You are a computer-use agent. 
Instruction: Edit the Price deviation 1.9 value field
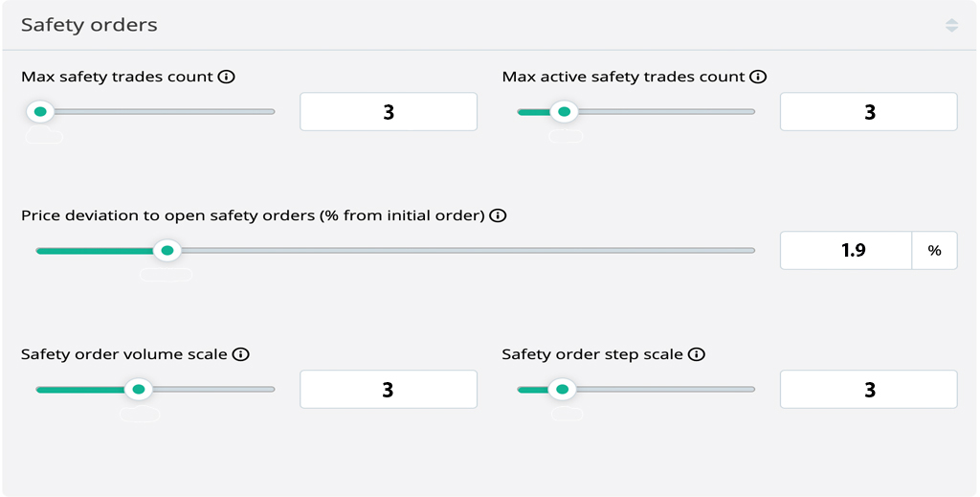coord(847,251)
